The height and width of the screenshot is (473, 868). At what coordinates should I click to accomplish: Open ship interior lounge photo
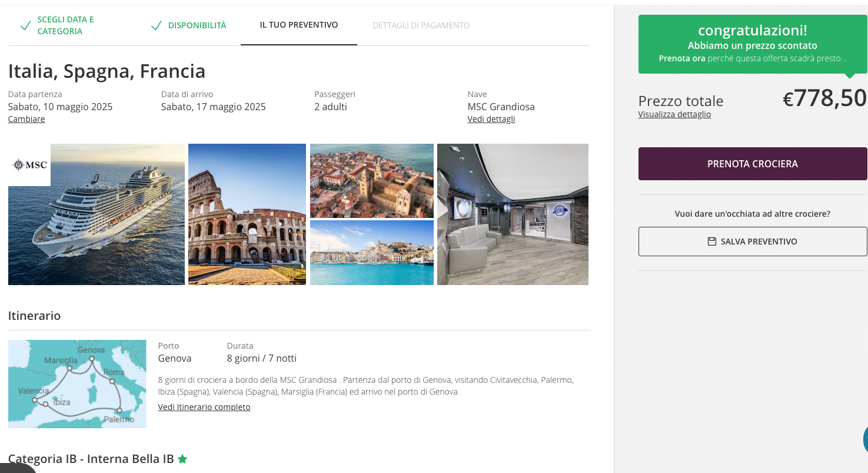tap(513, 214)
